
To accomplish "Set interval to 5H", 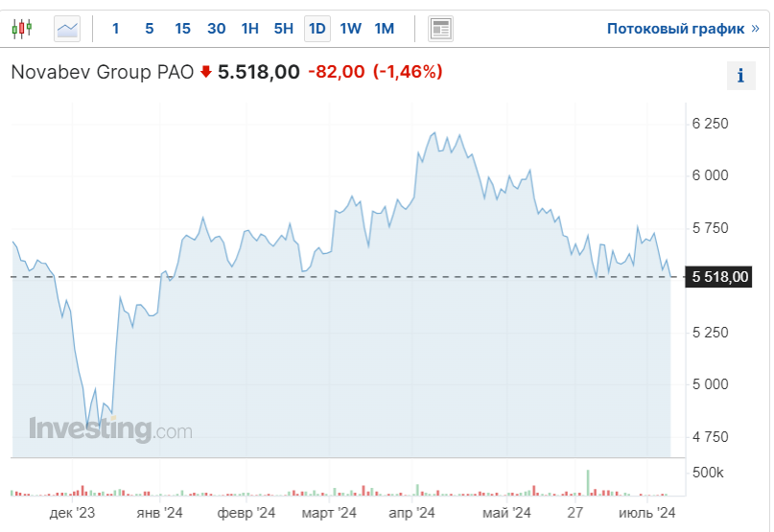I will (x=283, y=29).
